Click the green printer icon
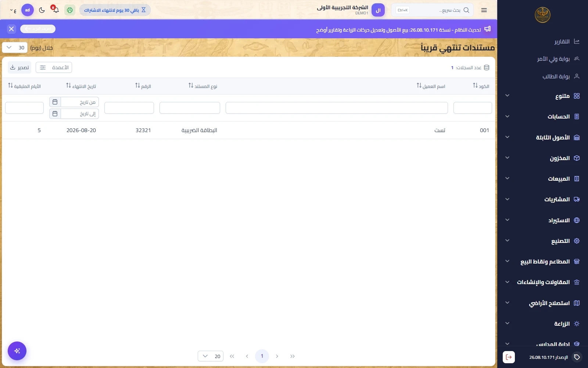 point(70,10)
